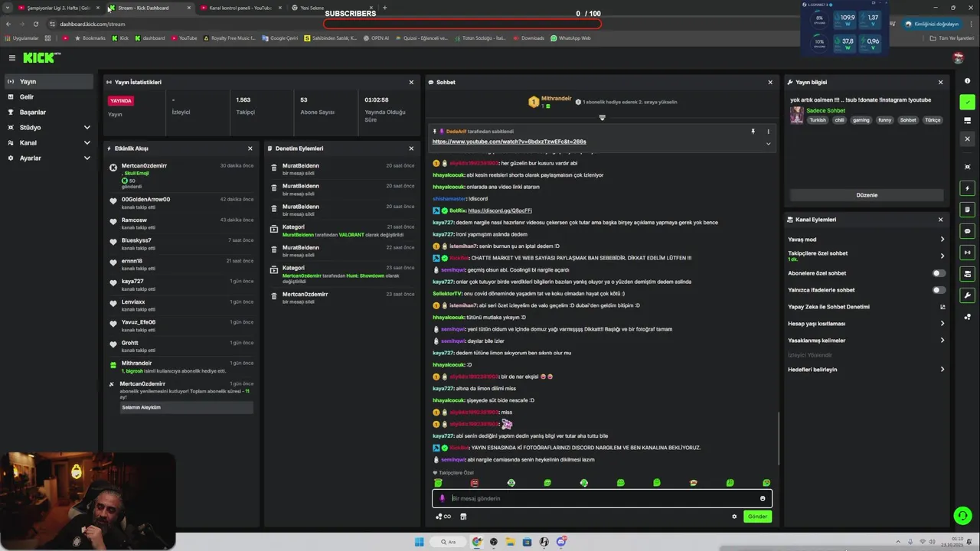The height and width of the screenshot is (551, 980).
Task: Open Yasaklanmış kelimeler options arrow
Action: [x=942, y=341]
